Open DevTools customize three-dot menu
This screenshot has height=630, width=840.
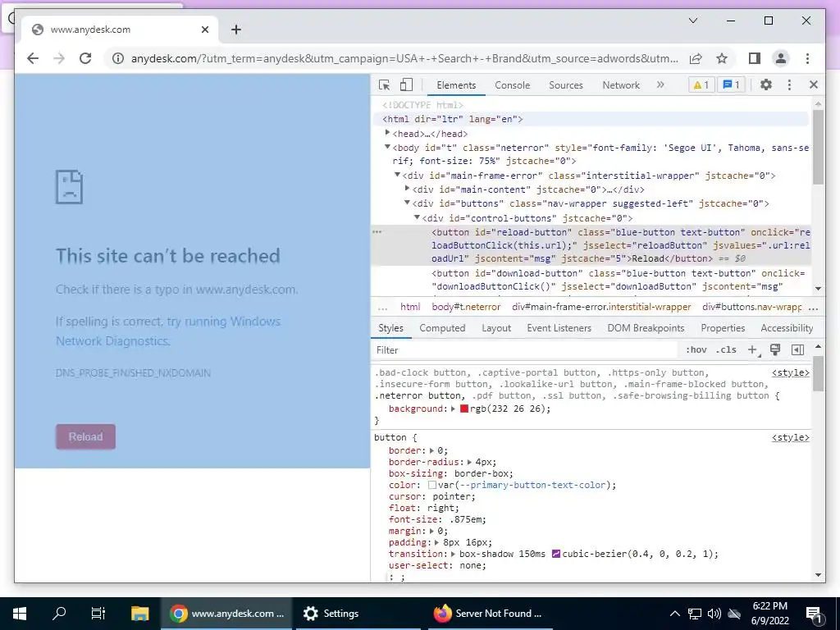point(789,84)
